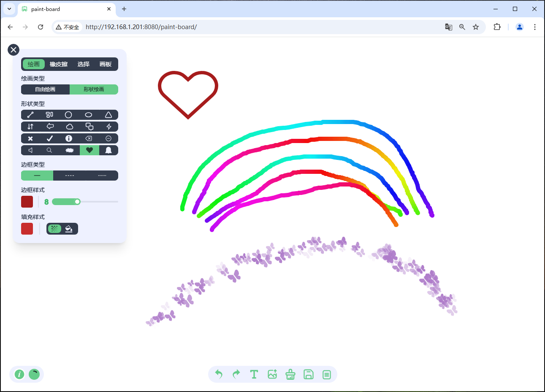Select the line shape
The width and height of the screenshot is (545, 392).
pos(30,115)
